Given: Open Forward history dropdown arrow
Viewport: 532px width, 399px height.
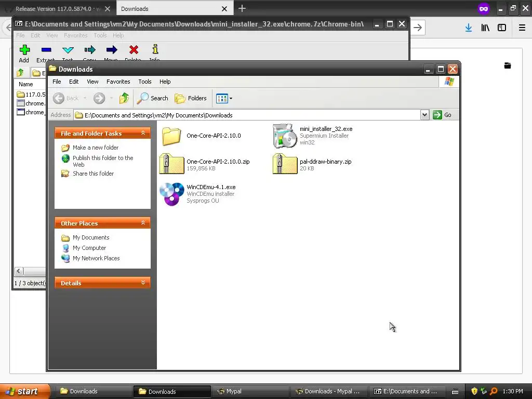Looking at the screenshot, I should [111, 98].
